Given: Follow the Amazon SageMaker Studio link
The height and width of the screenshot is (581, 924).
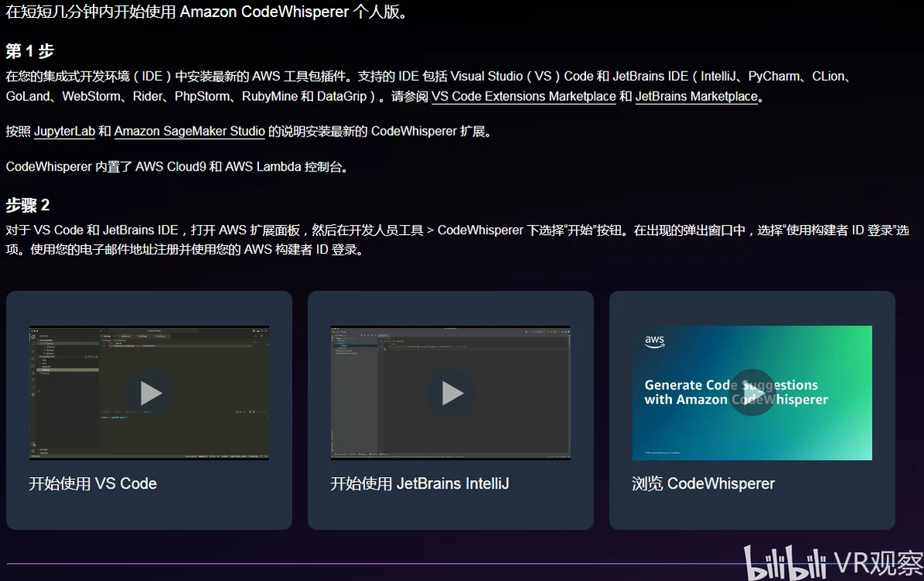Looking at the screenshot, I should (189, 131).
